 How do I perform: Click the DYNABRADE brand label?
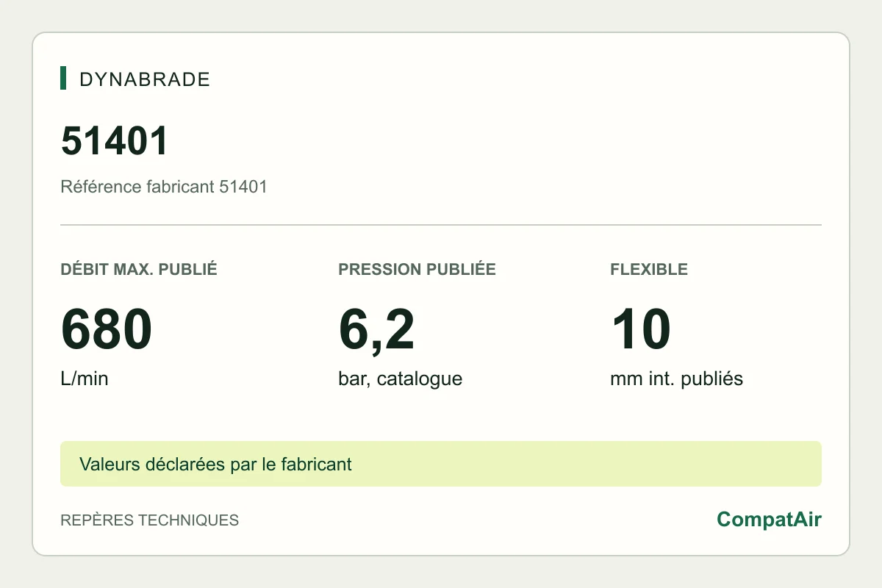tap(145, 79)
